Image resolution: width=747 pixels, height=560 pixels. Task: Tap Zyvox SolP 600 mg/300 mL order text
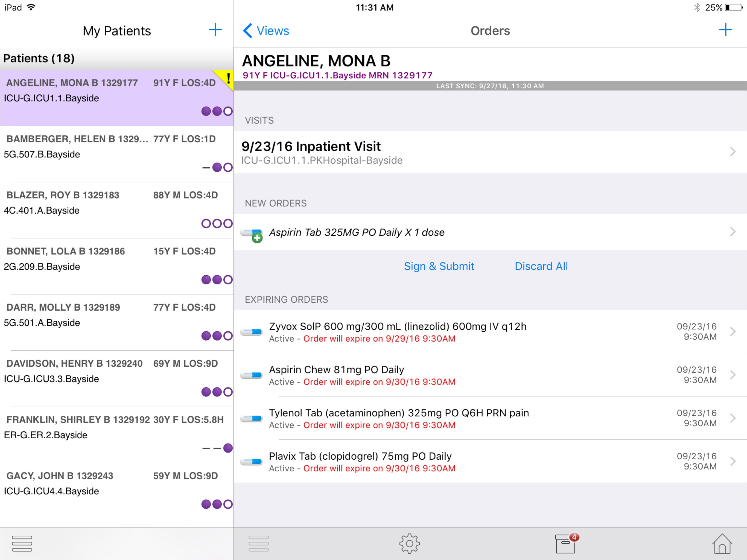[x=398, y=326]
